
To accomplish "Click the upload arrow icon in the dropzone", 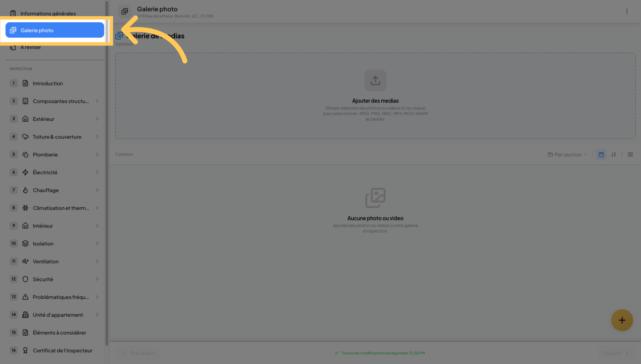I will [375, 80].
